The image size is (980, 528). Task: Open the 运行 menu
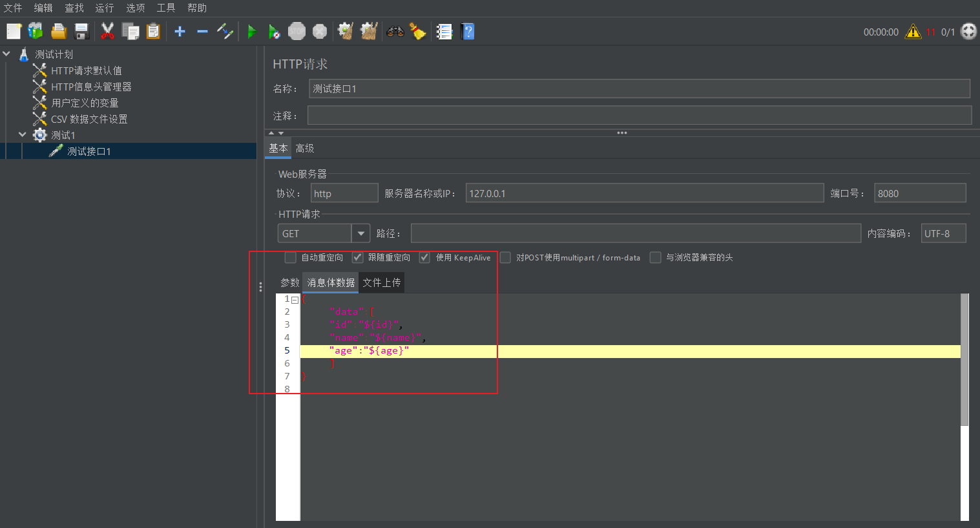pos(105,8)
